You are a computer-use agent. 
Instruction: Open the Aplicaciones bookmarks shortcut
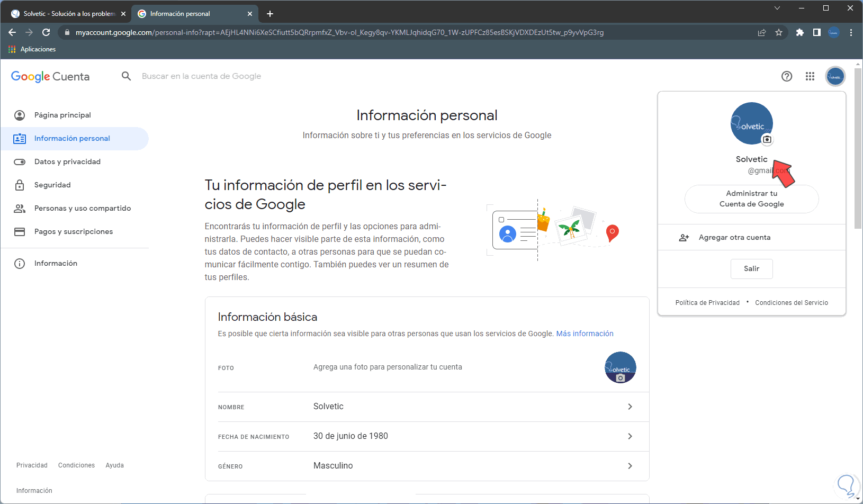32,49
